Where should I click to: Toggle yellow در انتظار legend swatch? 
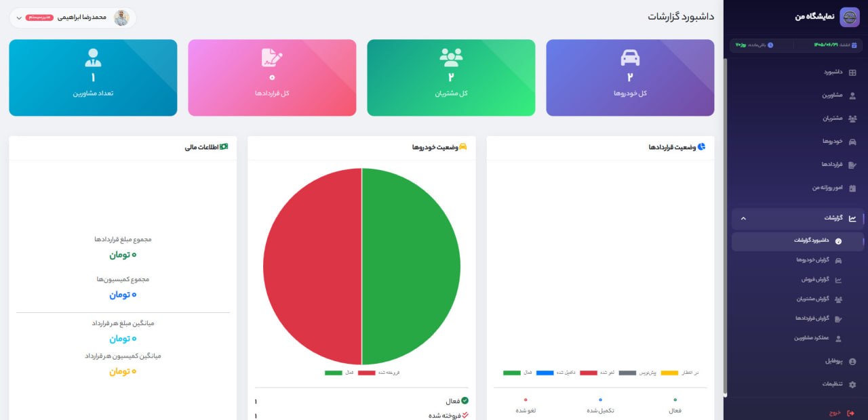point(669,373)
